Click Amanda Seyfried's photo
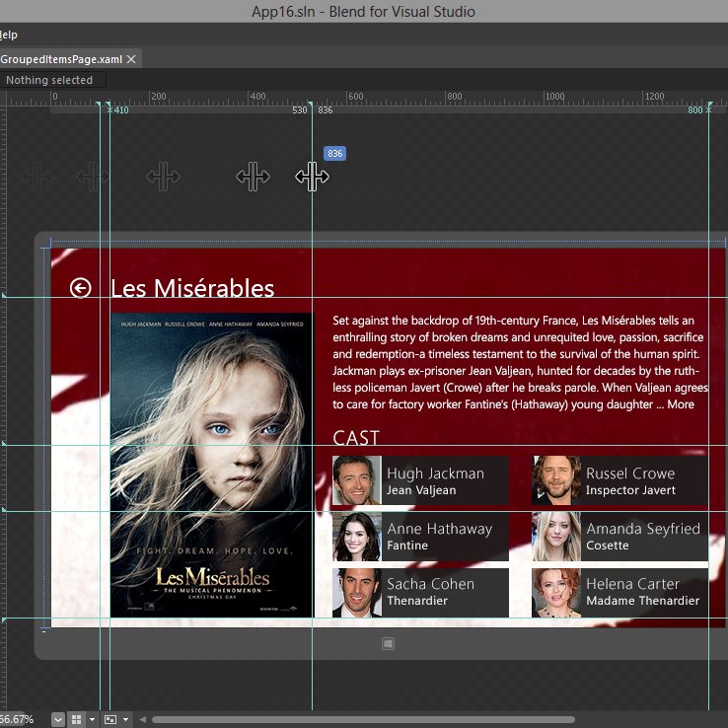Viewport: 728px width, 728px height. (x=556, y=537)
